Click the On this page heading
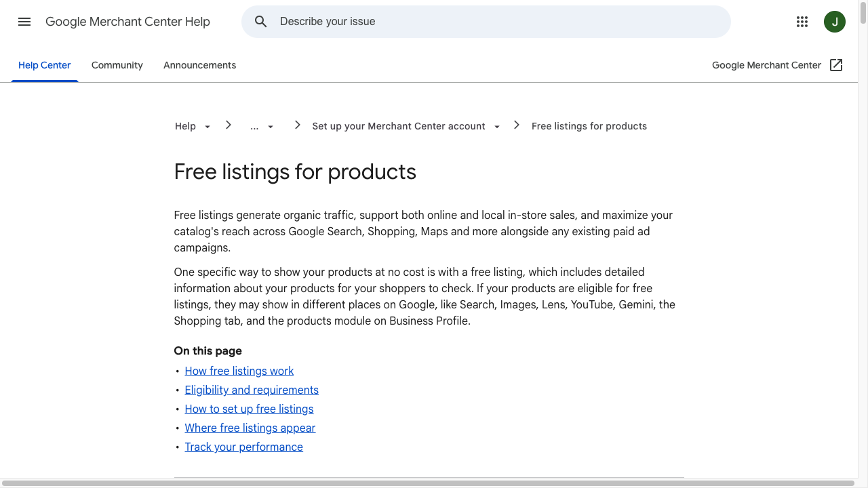This screenshot has width=868, height=488. (x=208, y=351)
